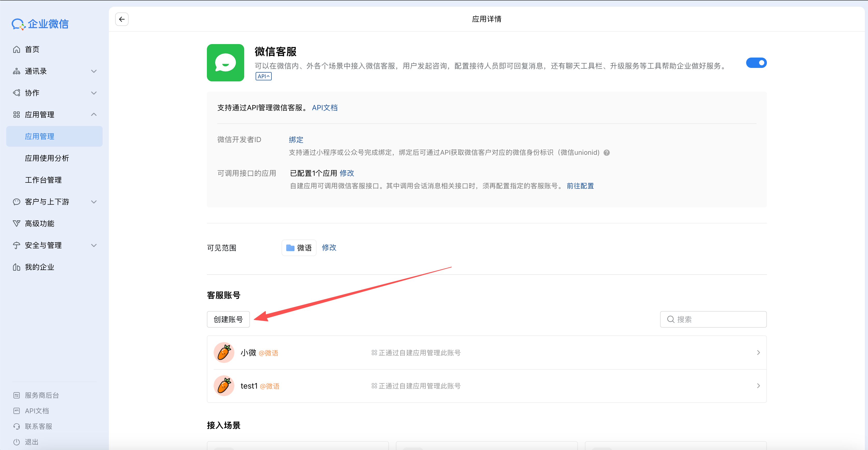Click the 微信客服 title text
The image size is (868, 450).
pyautogui.click(x=275, y=52)
